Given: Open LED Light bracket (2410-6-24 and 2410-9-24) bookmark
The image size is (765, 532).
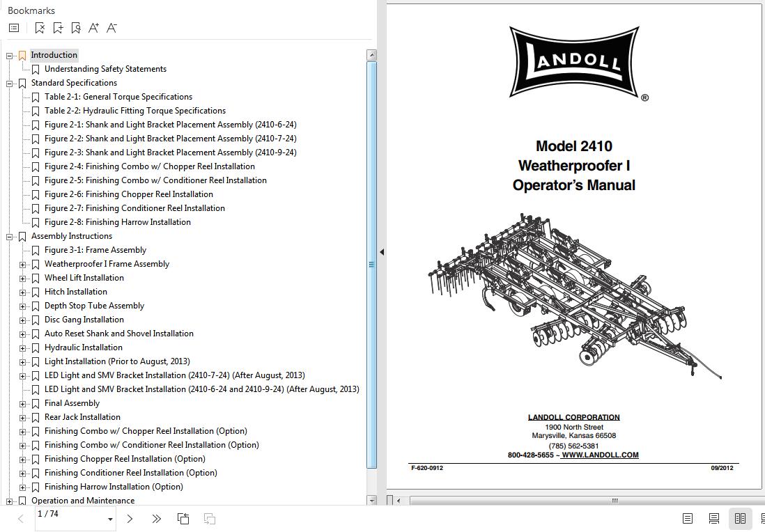Looking at the screenshot, I should click(202, 389).
